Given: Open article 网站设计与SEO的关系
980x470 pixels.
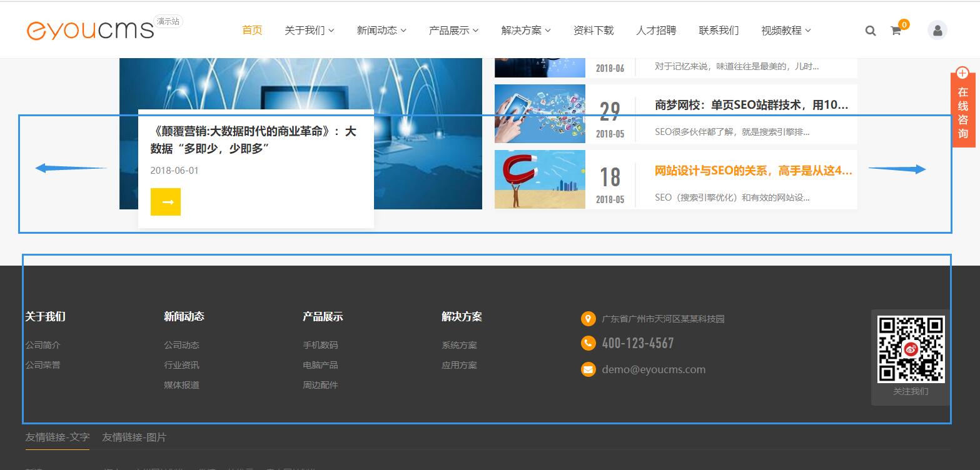Looking at the screenshot, I should pos(753,171).
